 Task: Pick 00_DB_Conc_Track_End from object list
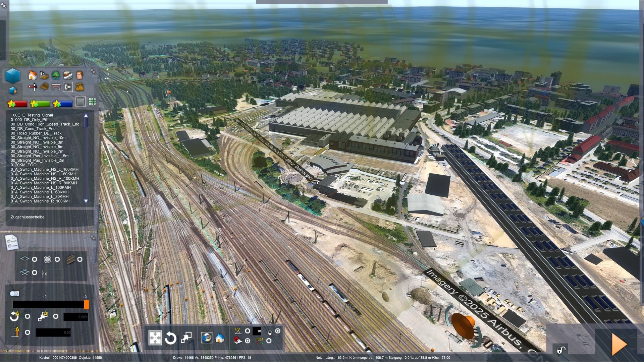click(33, 129)
